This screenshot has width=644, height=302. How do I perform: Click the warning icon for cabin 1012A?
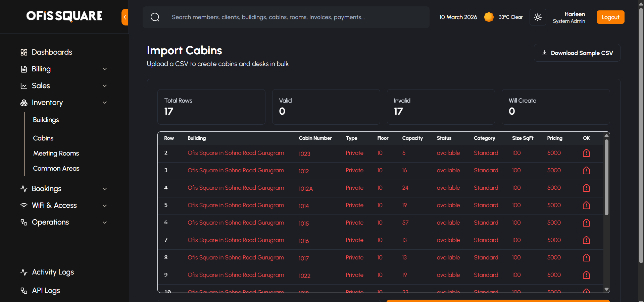pyautogui.click(x=586, y=188)
